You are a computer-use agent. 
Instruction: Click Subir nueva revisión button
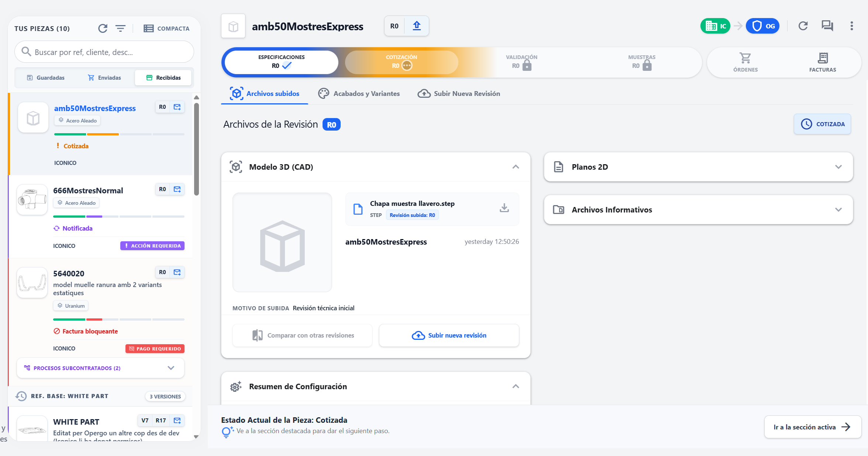point(449,335)
